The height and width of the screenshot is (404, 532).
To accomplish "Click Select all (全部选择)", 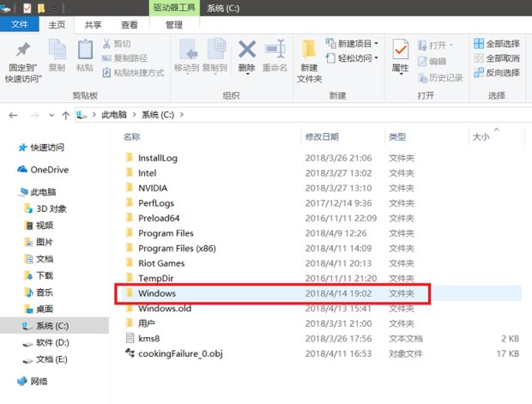I will point(497,44).
